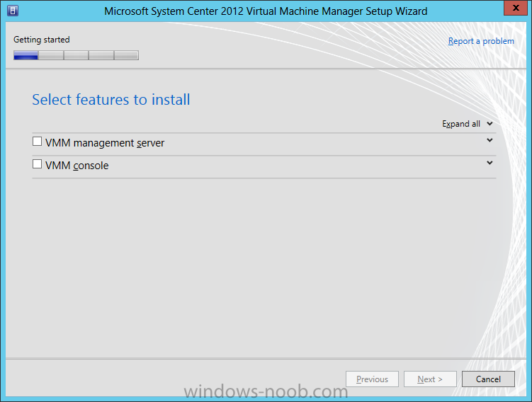Select the VMM console label

(77, 166)
